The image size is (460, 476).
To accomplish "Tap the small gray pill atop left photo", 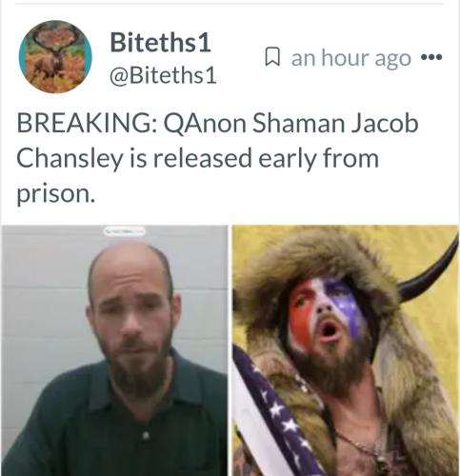I will [x=125, y=231].
